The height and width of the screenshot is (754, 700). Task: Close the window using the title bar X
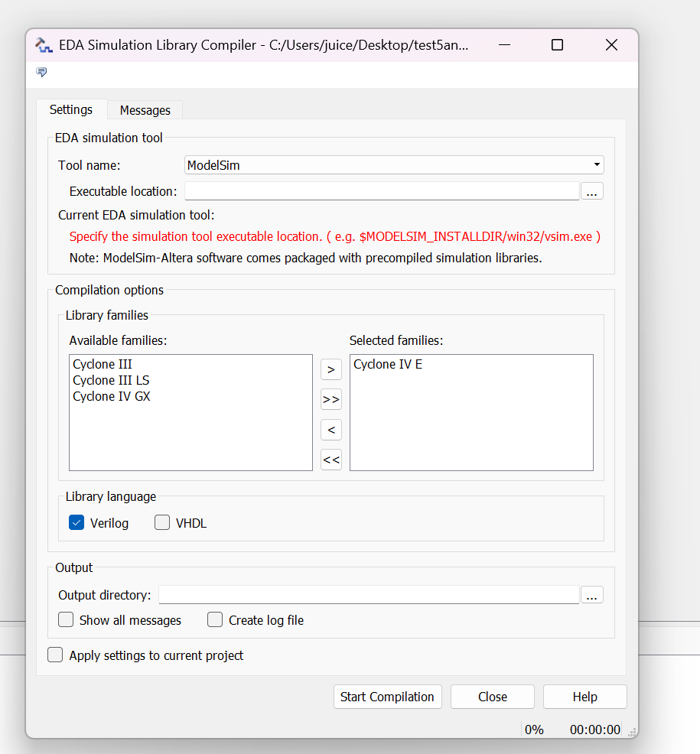click(611, 45)
